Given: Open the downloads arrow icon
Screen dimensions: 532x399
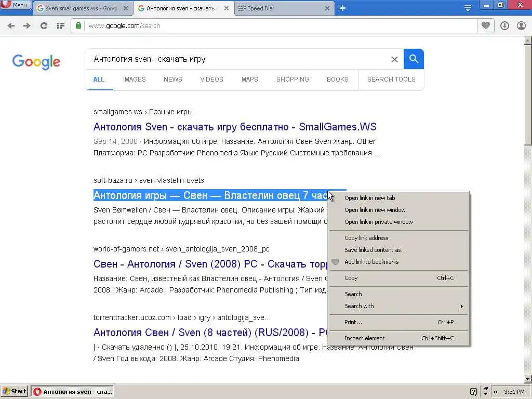Looking at the screenshot, I should (x=504, y=26).
